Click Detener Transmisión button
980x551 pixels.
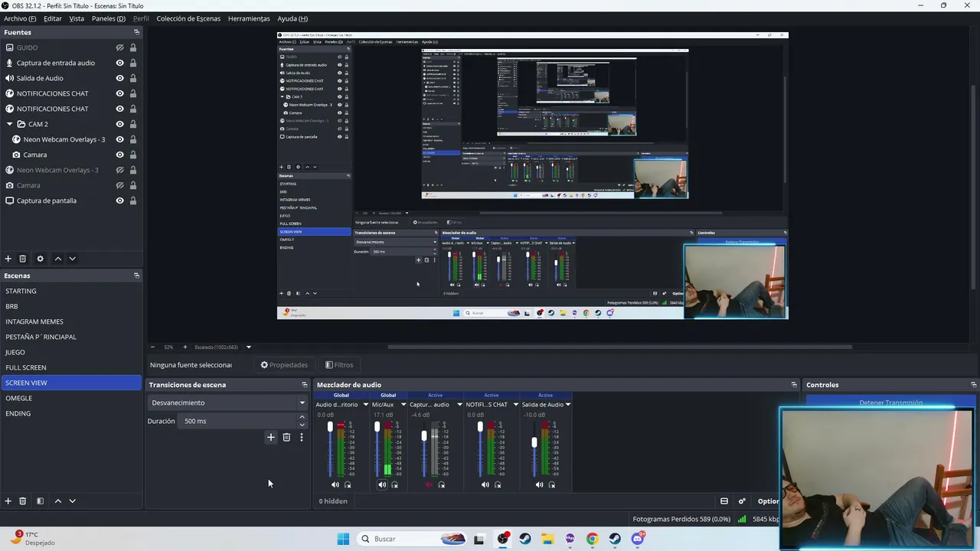[890, 403]
